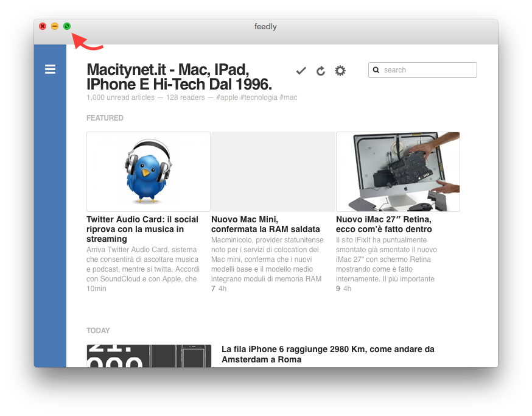Click the search magnifier icon
Image resolution: width=532 pixels, height=416 pixels.
[376, 70]
